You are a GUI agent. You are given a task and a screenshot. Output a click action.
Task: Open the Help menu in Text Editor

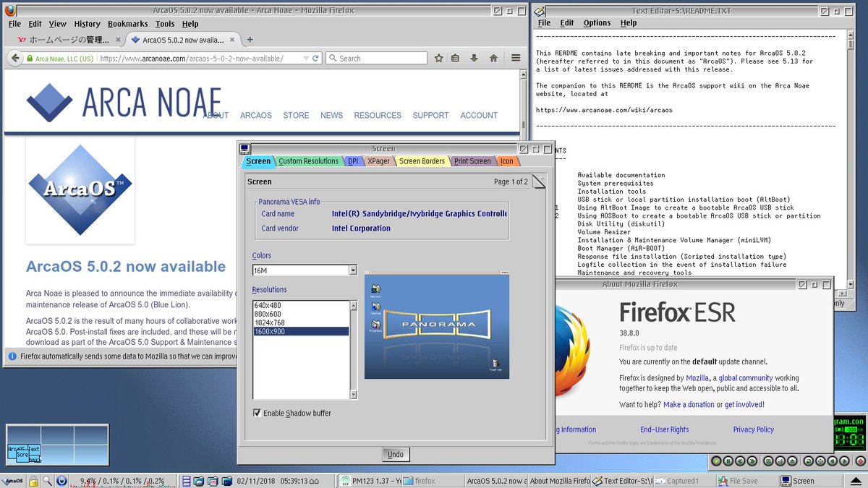click(x=629, y=23)
